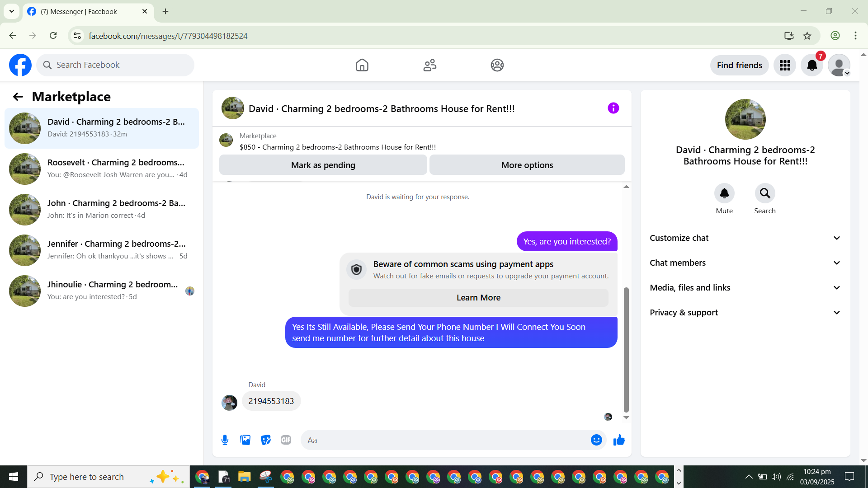The height and width of the screenshot is (488, 868).
Task: Open account profile avatar menu
Action: [839, 66]
